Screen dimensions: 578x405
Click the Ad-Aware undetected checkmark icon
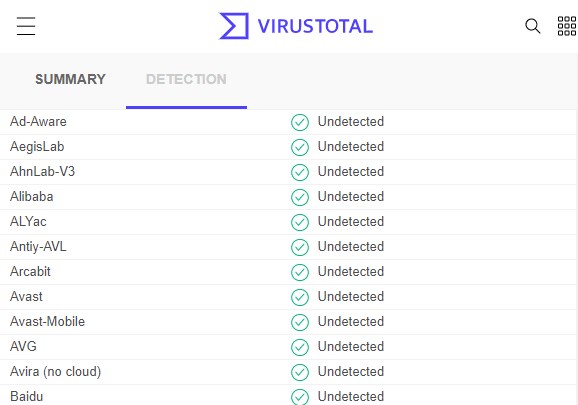point(300,122)
